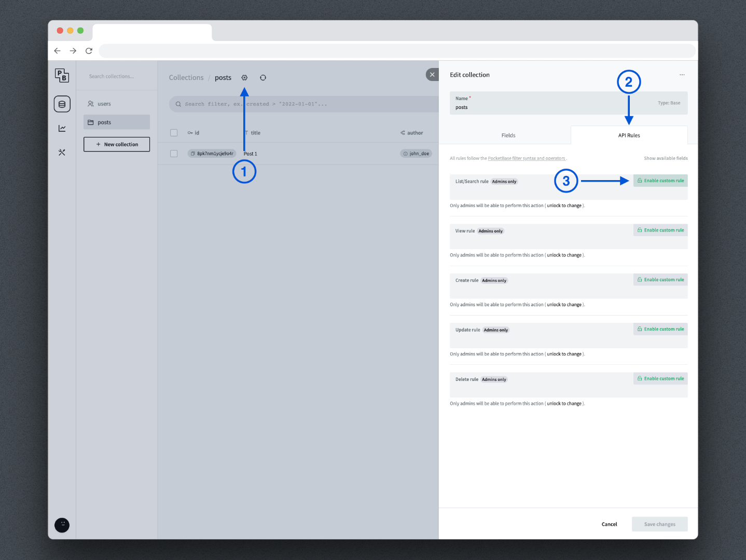Toggle the Post 1 row checkbox

pos(174,154)
